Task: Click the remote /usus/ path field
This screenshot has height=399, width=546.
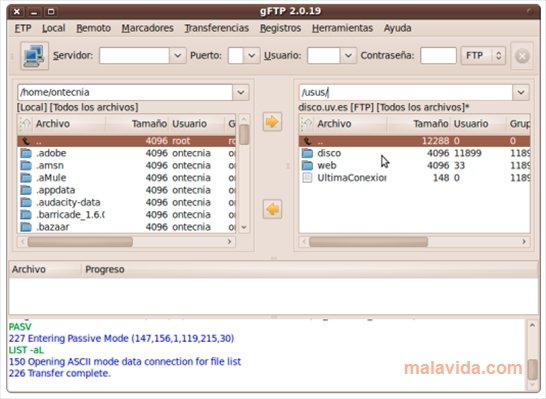Action: pyautogui.click(x=406, y=93)
